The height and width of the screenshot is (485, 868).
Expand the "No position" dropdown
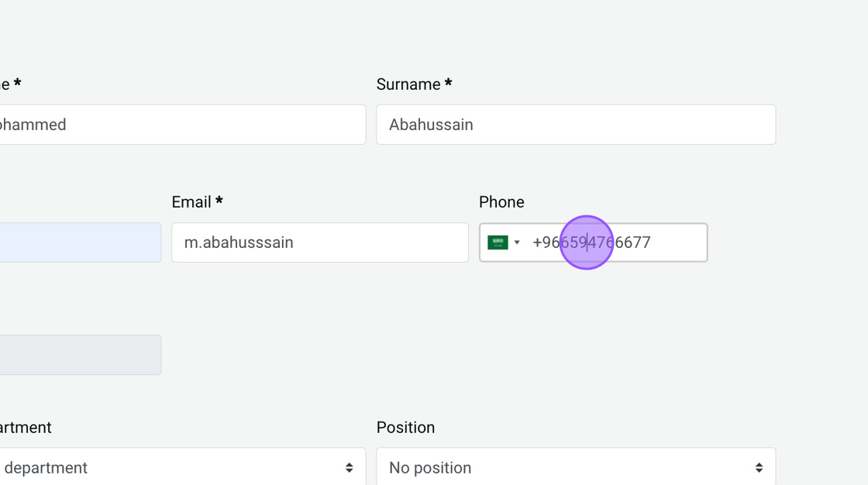(575, 468)
